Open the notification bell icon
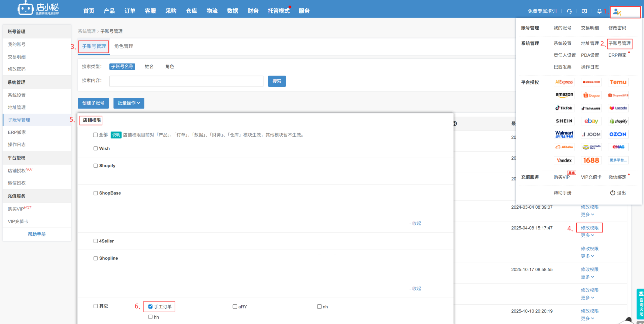Viewport: 644px width, 324px height. (599, 11)
